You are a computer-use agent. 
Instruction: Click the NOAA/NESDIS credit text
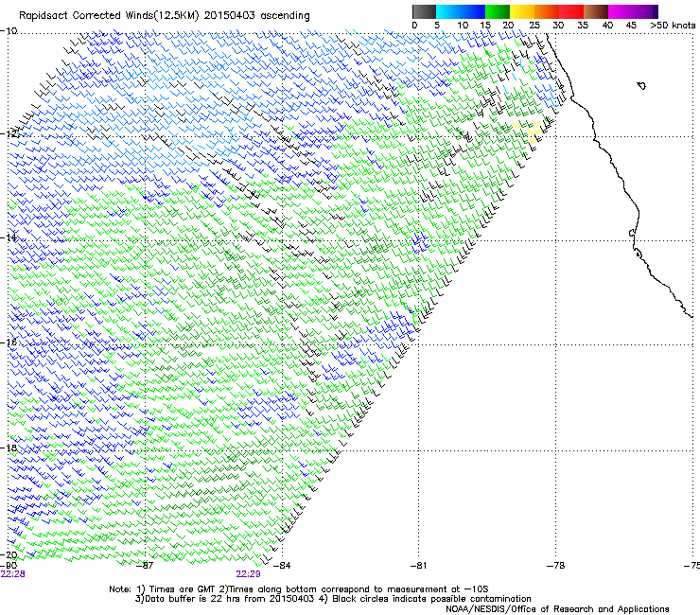point(557,609)
